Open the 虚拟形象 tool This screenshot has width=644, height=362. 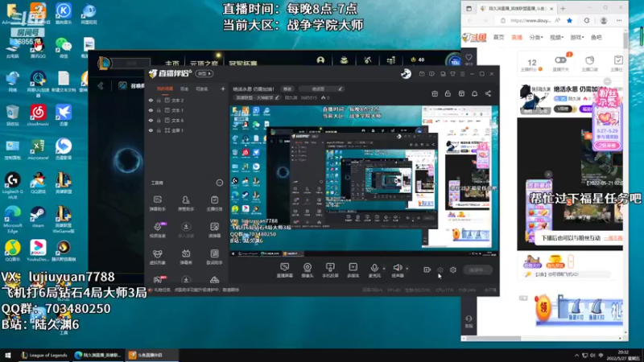[157, 257]
